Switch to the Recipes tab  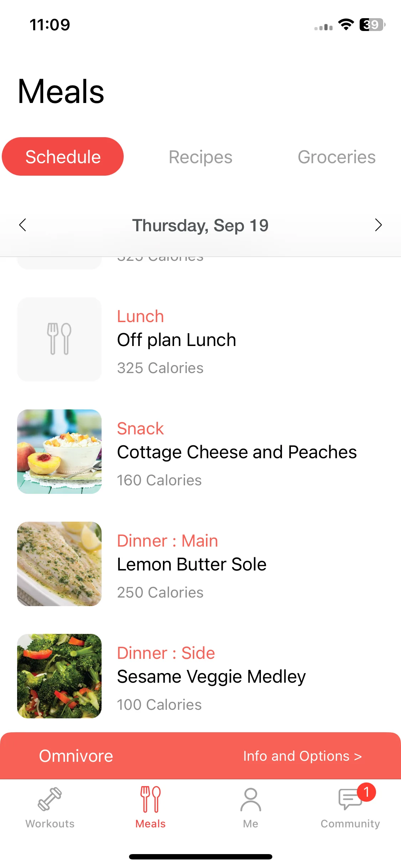(200, 157)
